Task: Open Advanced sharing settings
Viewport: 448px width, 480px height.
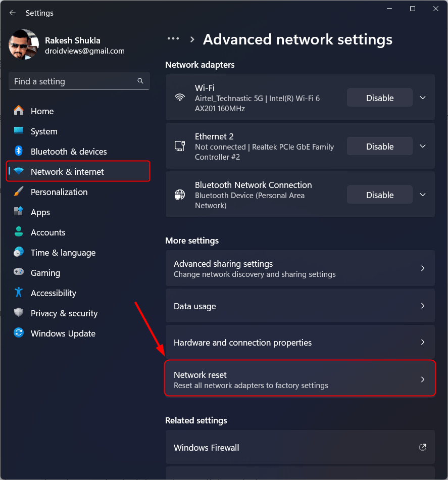Action: (x=300, y=268)
